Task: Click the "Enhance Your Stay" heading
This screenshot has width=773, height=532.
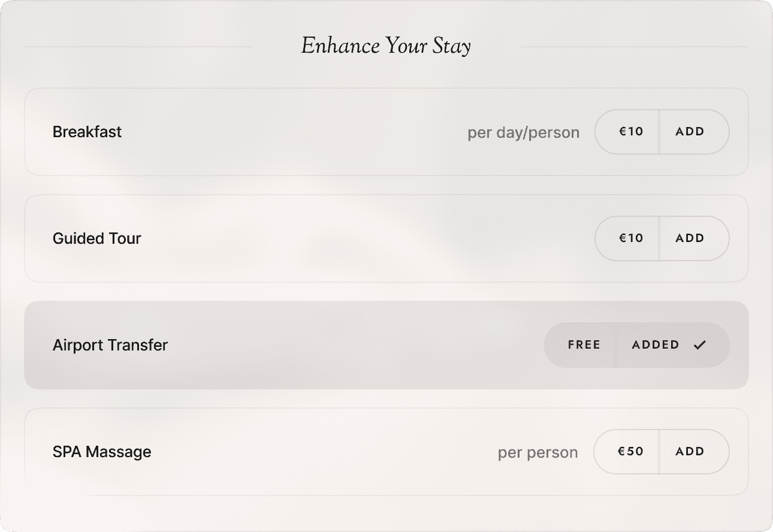Action: pos(386,46)
